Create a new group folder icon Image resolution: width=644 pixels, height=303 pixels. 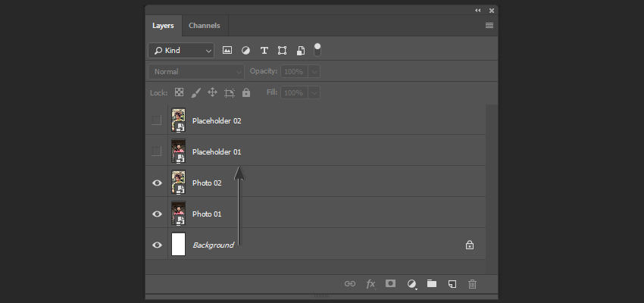pyautogui.click(x=432, y=283)
